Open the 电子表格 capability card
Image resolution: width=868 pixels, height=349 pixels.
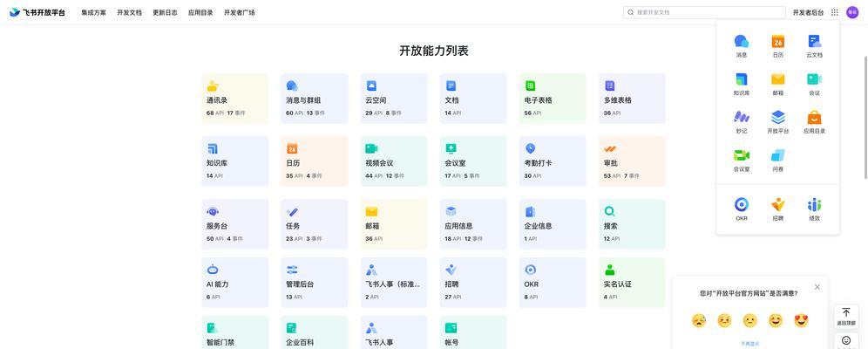(553, 99)
